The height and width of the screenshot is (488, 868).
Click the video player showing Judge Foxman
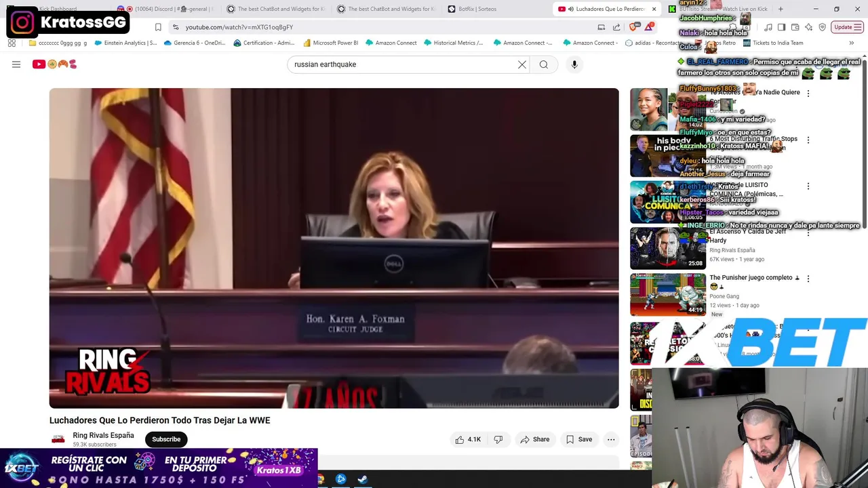(334, 248)
